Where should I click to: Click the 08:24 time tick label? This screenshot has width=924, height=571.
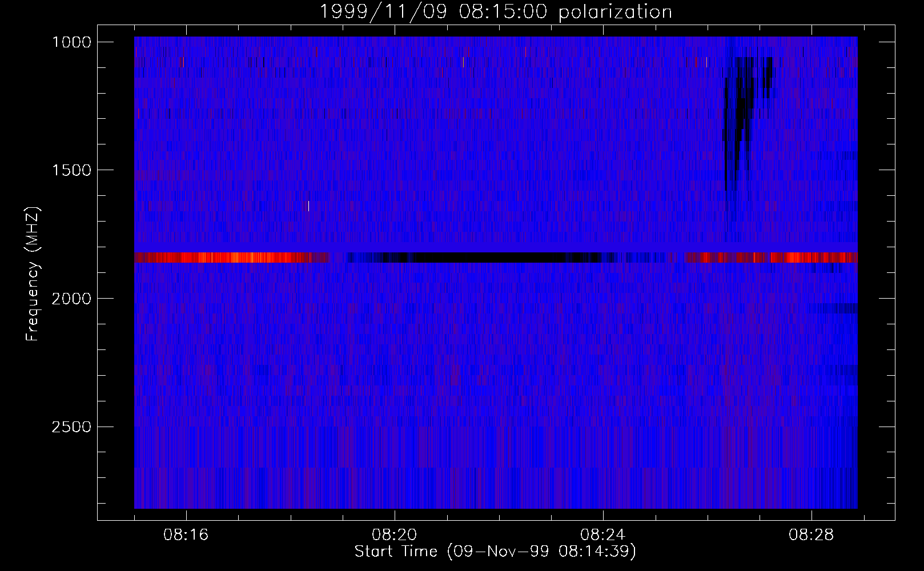click(x=603, y=535)
